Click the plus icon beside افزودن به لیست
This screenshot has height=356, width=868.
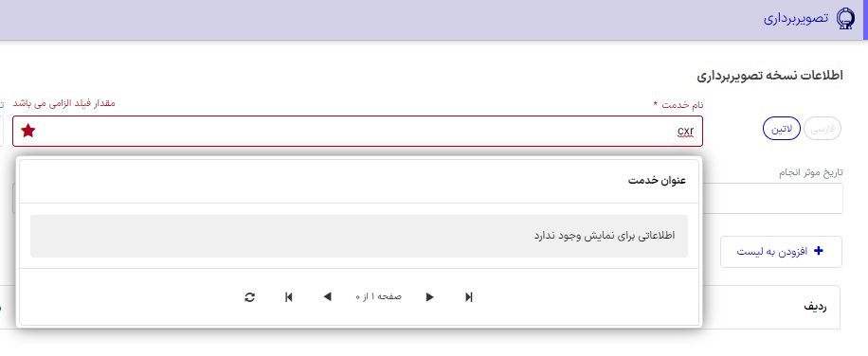(x=818, y=251)
